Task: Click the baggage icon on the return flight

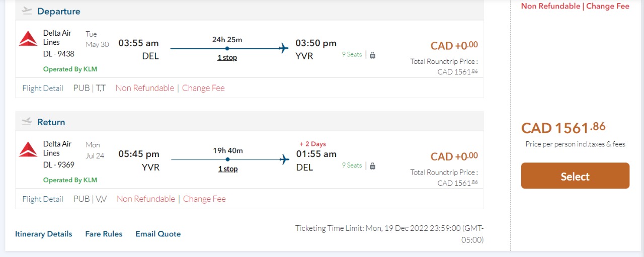Action: [373, 166]
